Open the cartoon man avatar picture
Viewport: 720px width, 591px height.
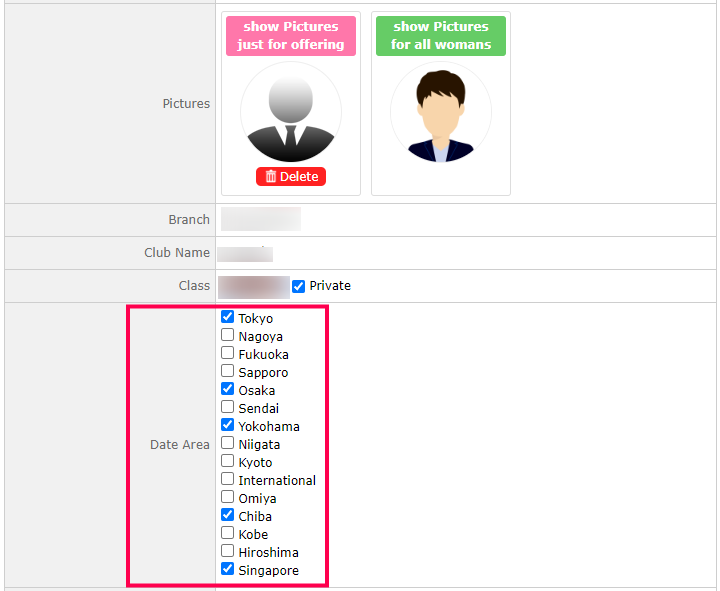(441, 113)
